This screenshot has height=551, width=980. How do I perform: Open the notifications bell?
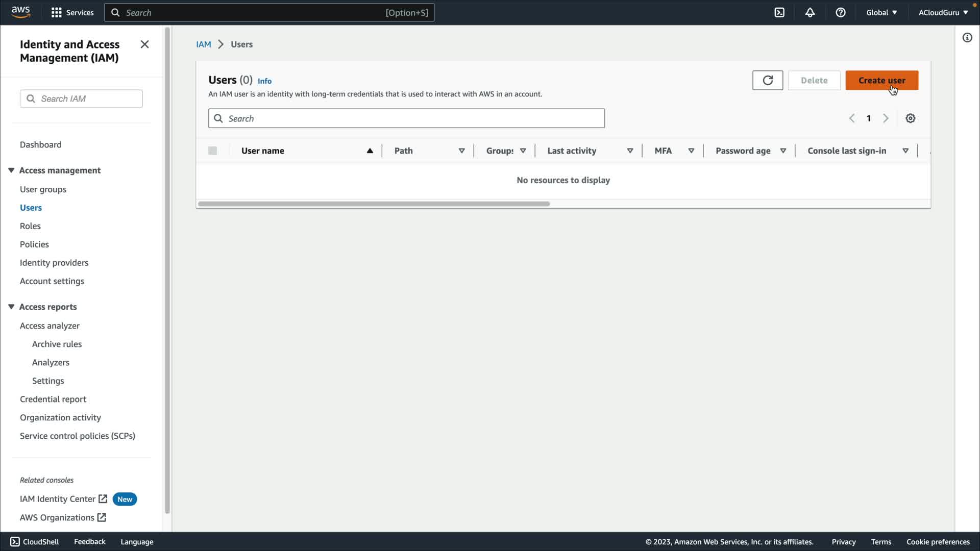810,13
